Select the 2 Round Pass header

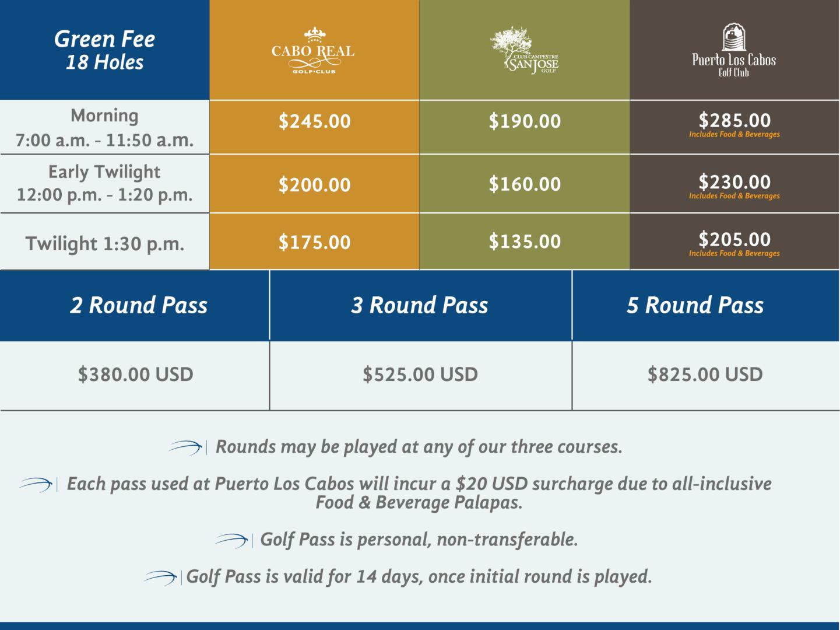[139, 305]
